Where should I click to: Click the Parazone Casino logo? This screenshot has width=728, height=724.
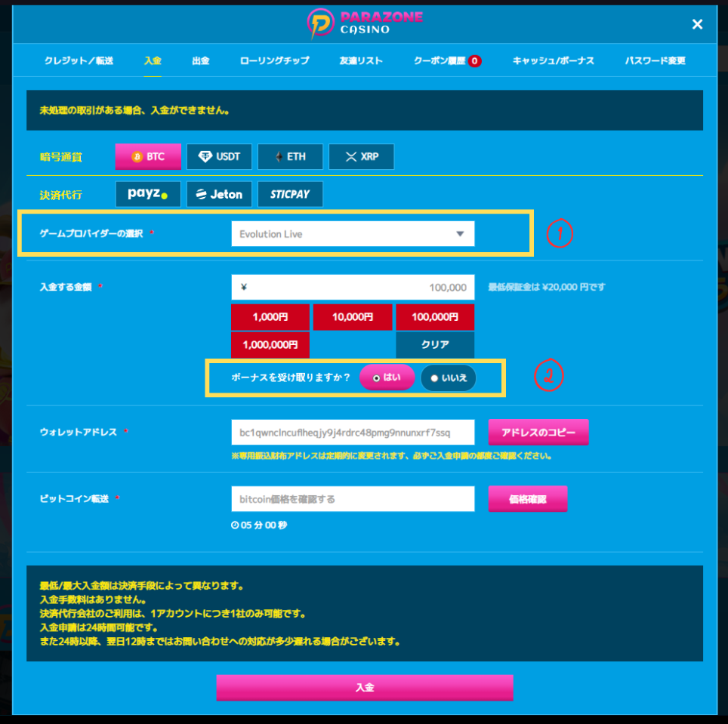click(x=365, y=23)
